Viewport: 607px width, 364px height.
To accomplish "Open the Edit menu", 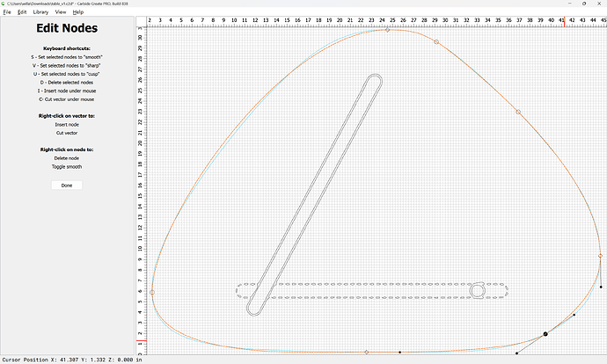I will click(21, 12).
